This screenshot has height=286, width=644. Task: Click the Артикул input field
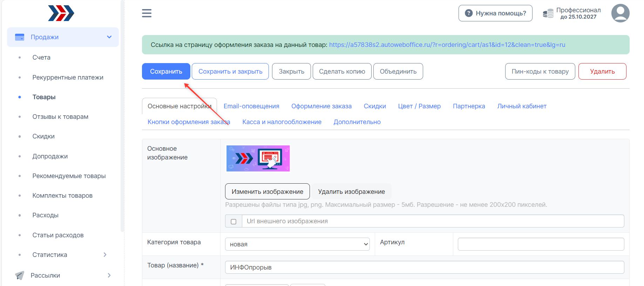point(541,244)
